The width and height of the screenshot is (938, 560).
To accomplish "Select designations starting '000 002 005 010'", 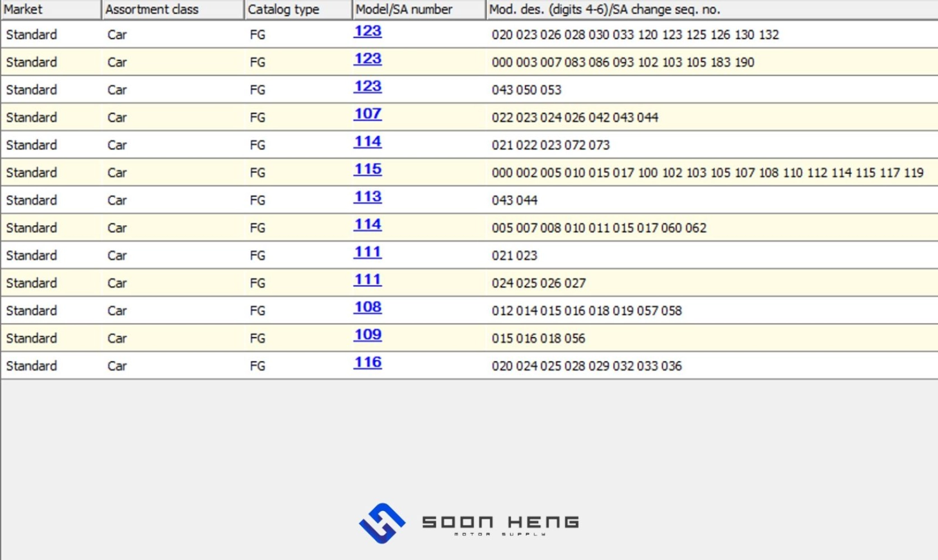I will pyautogui.click(x=707, y=173).
